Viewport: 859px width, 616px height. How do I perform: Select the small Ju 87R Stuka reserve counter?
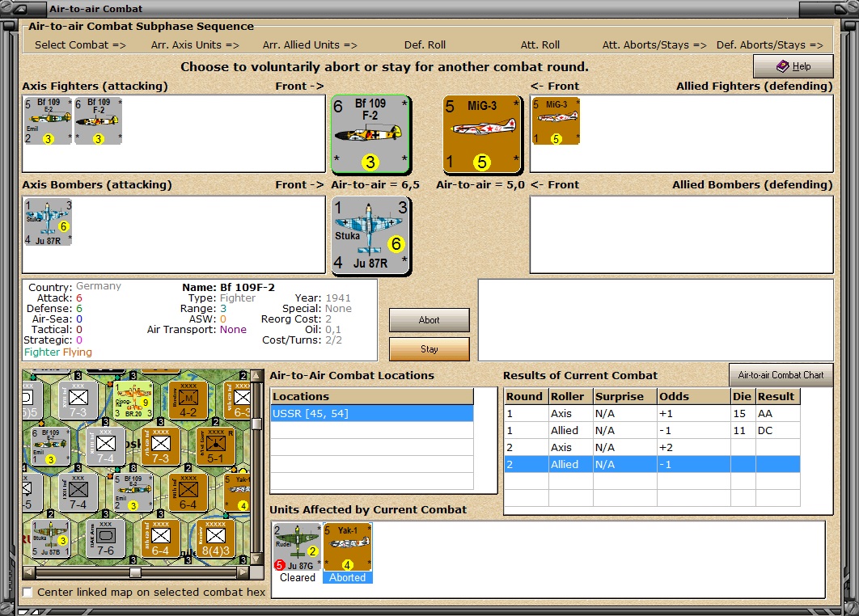tap(48, 222)
